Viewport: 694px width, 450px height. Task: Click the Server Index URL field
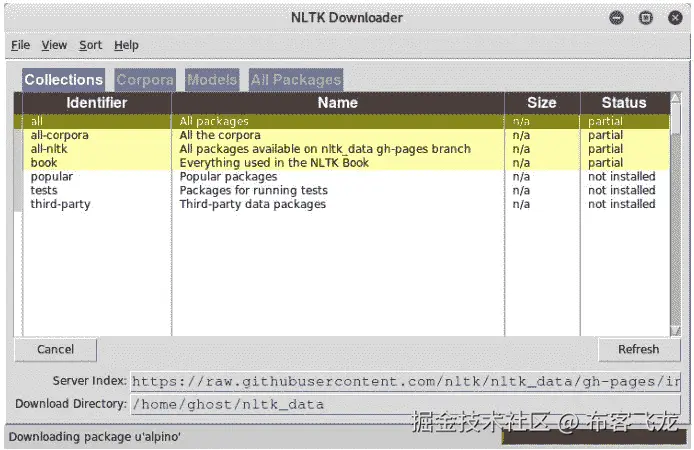point(405,381)
